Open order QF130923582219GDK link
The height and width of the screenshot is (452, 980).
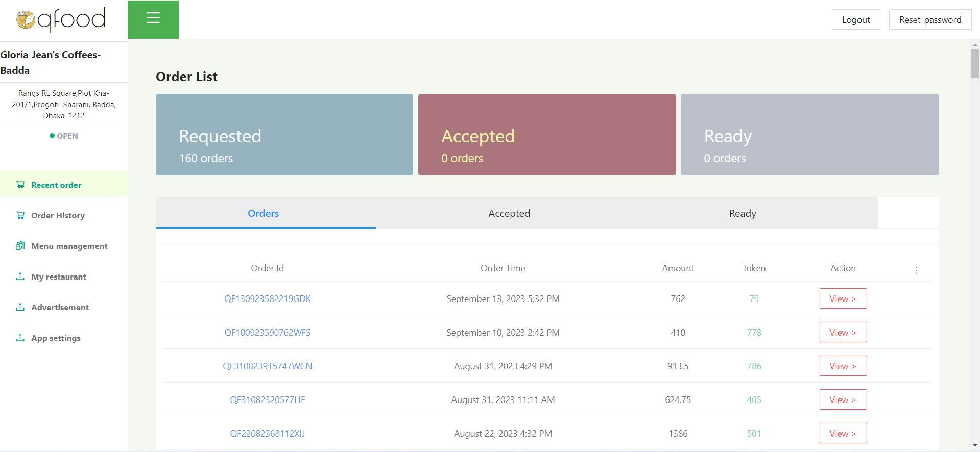tap(268, 299)
